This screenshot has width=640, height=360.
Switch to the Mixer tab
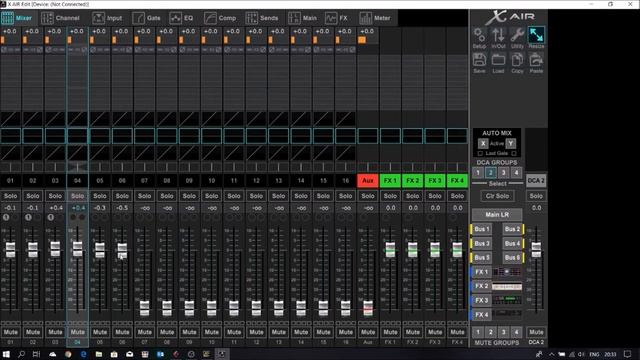coord(17,18)
